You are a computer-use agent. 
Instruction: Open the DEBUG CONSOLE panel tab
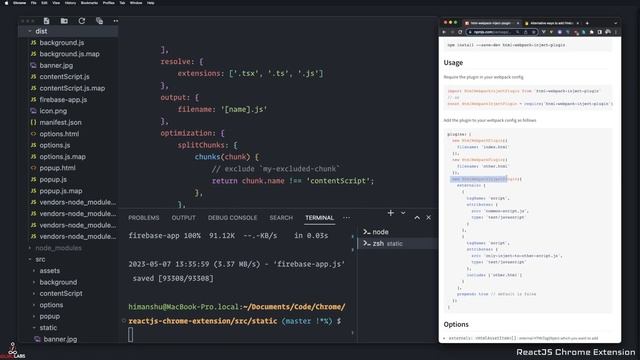(x=232, y=218)
